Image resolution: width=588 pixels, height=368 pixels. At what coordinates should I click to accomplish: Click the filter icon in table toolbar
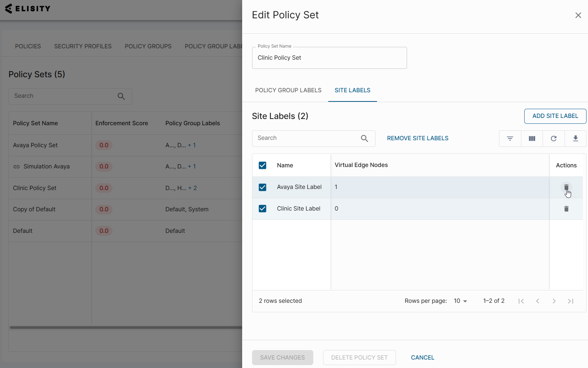click(510, 138)
